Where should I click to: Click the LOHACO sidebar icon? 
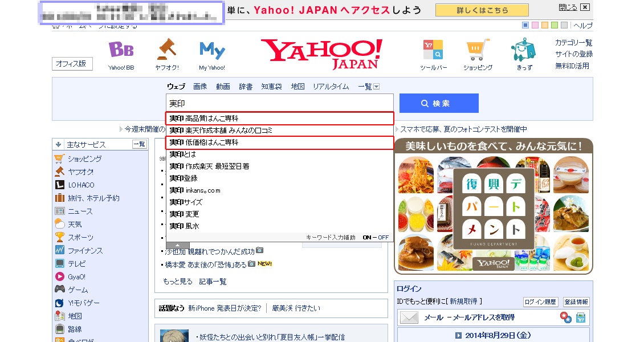coord(60,185)
